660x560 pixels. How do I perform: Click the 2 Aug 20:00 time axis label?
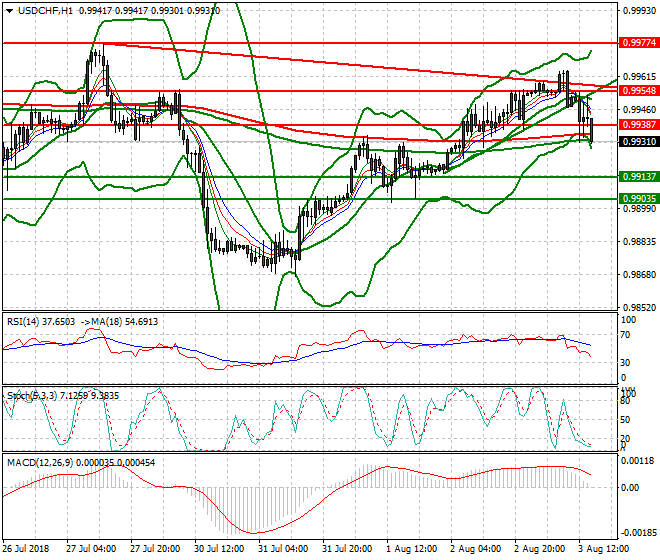(539, 549)
